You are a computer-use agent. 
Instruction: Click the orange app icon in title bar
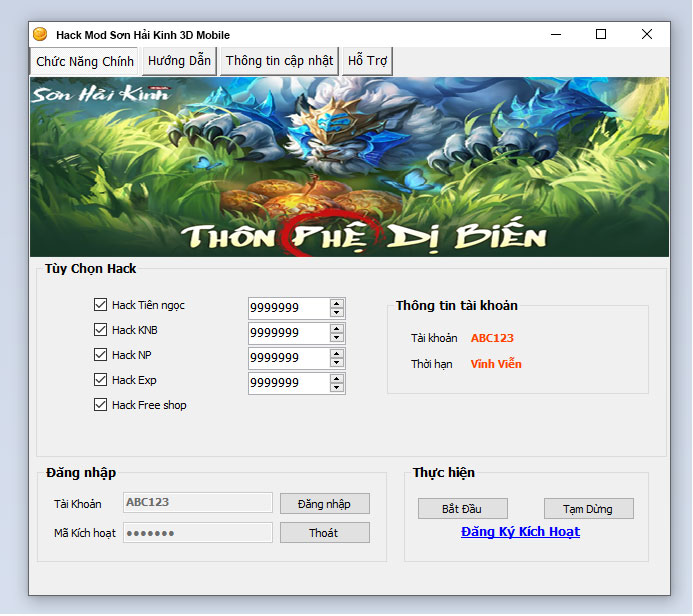coord(40,34)
